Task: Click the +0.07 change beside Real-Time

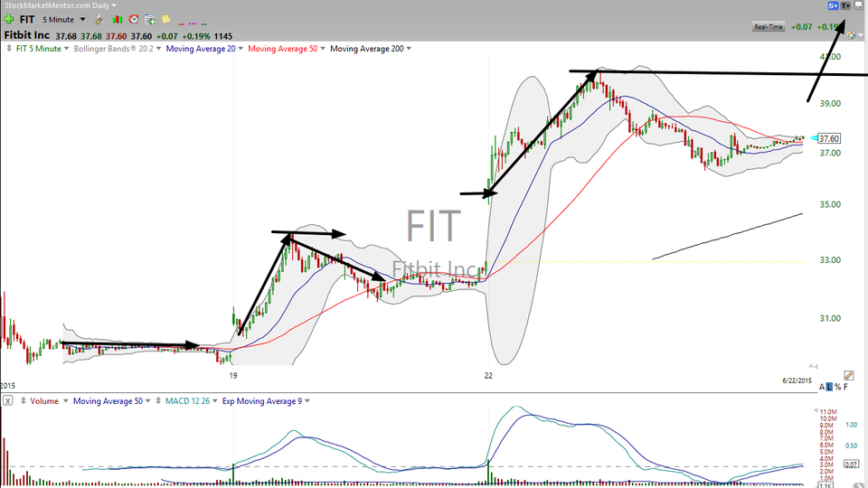Action: (x=802, y=26)
